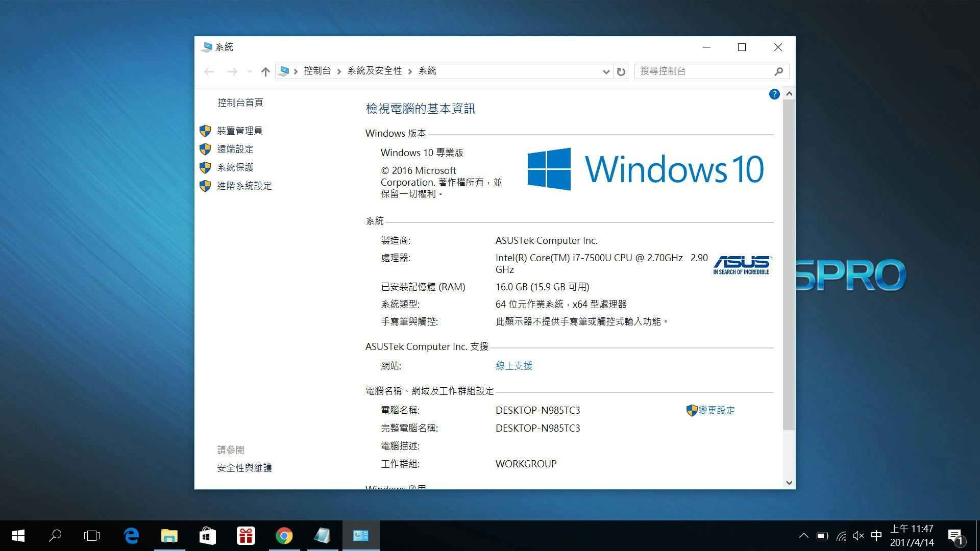The height and width of the screenshot is (551, 980).
Task: Click the search magnifier in control panel box
Action: (778, 71)
